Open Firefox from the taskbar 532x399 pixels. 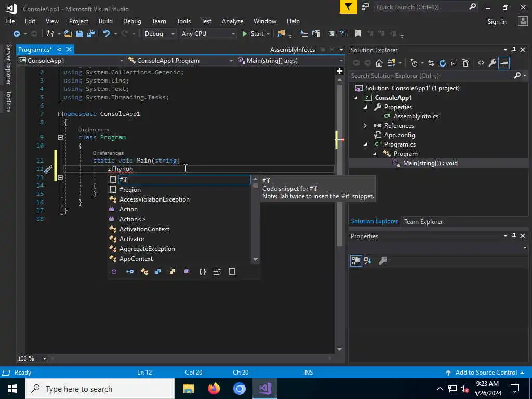[x=214, y=389]
